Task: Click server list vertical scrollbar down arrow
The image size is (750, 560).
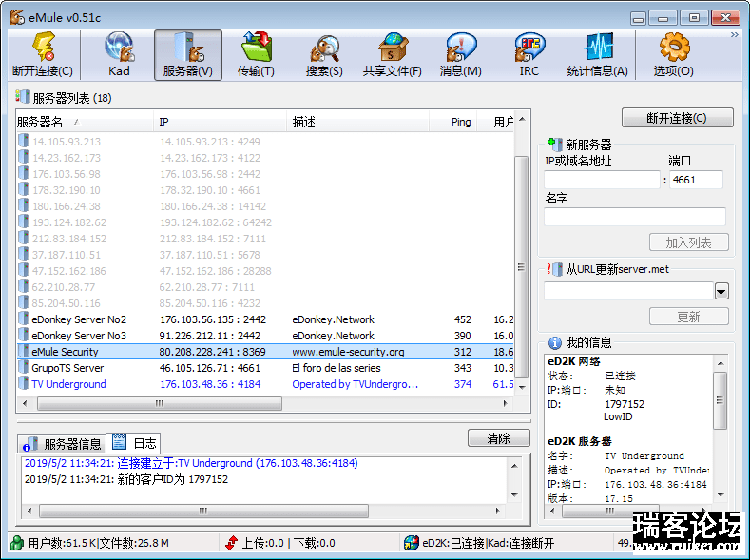Action: pyautogui.click(x=522, y=387)
